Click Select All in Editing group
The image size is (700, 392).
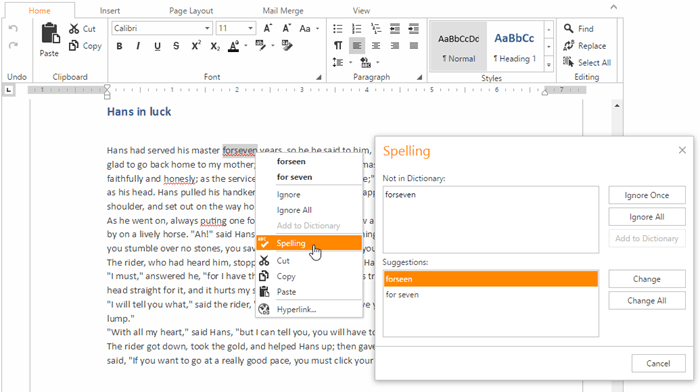[x=587, y=62]
